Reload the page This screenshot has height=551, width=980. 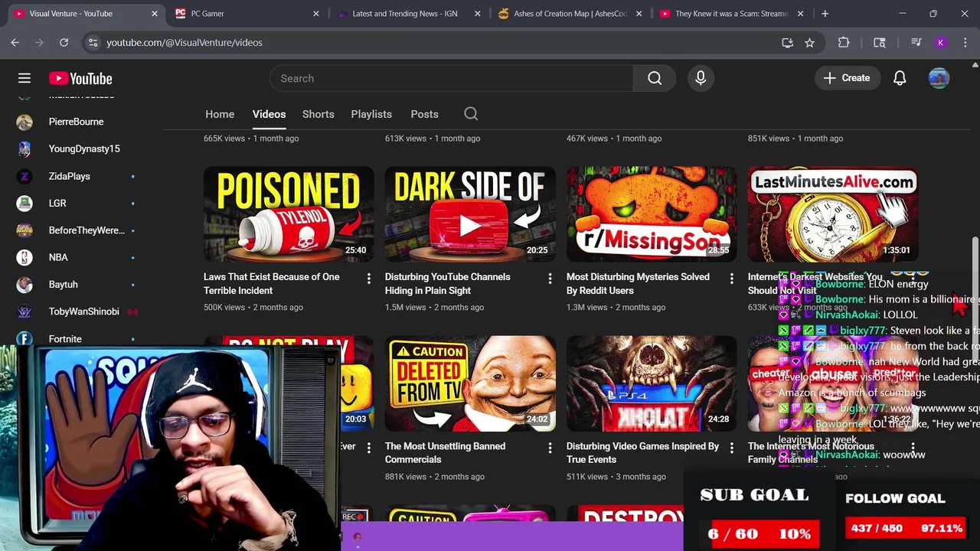(x=64, y=43)
